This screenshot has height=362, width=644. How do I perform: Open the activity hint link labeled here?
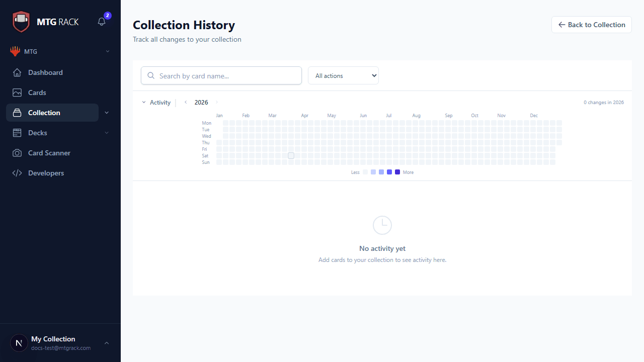point(440,260)
